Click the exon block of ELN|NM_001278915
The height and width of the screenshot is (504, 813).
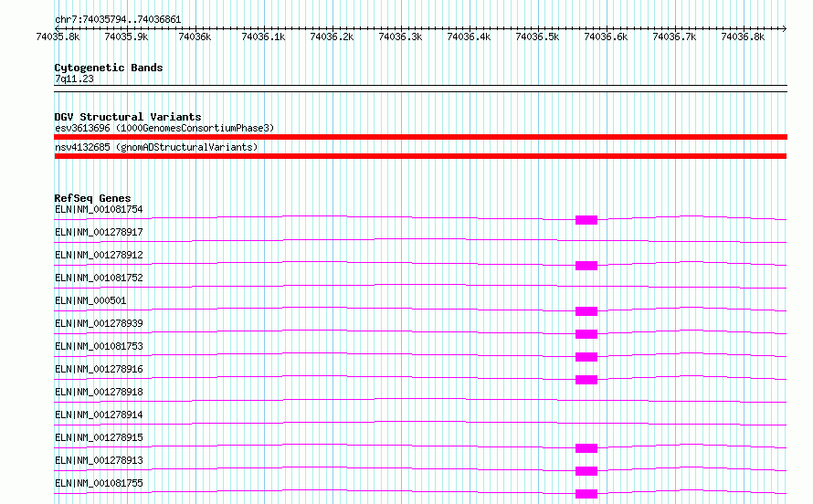tap(586, 448)
